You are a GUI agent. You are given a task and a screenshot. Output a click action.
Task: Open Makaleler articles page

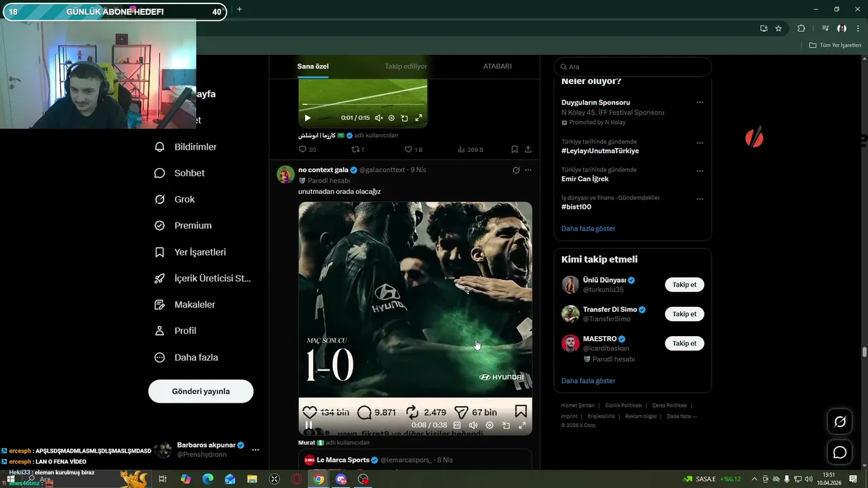185,305
